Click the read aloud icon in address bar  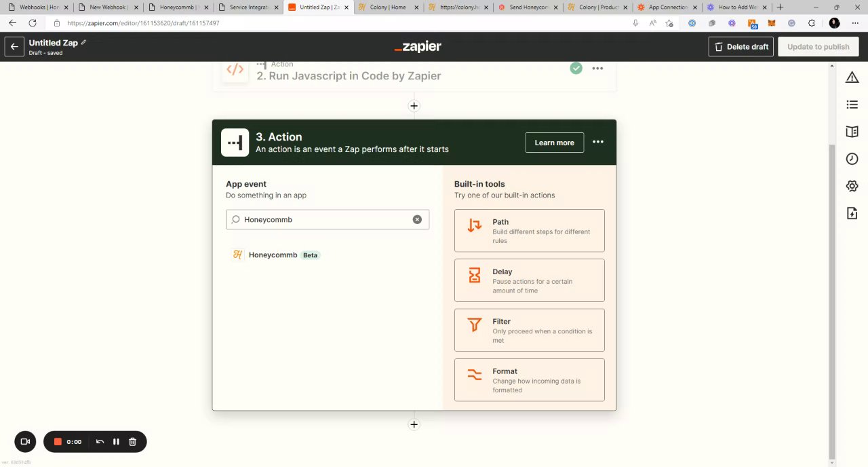[652, 23]
